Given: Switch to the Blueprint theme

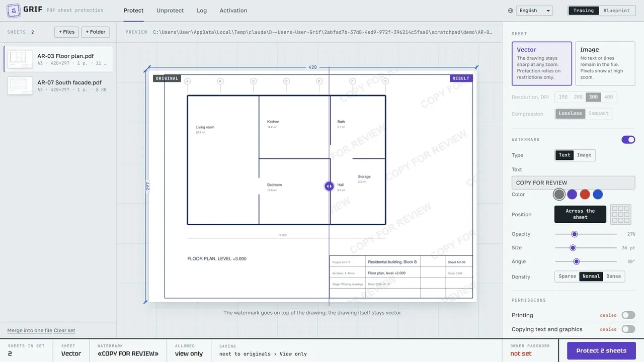Looking at the screenshot, I should click(x=616, y=11).
